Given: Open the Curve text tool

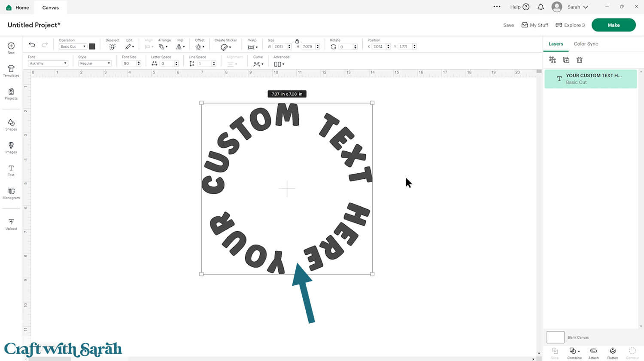Looking at the screenshot, I should pyautogui.click(x=258, y=64).
